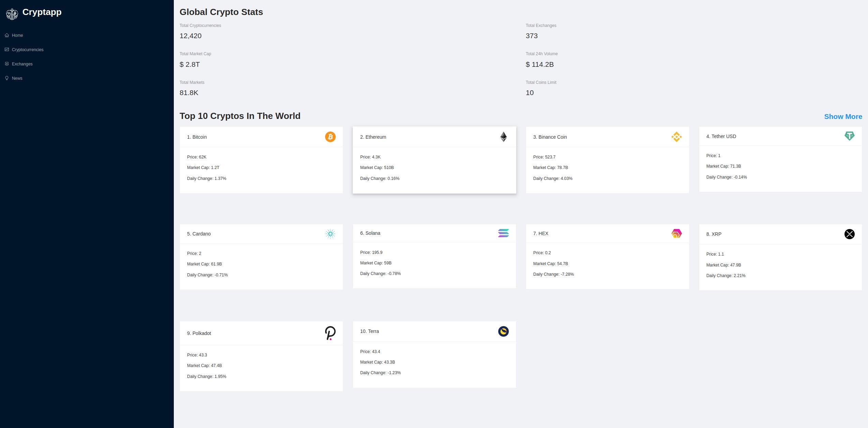Click Solana's 'Price: 195.9' text

pyautogui.click(x=371, y=253)
